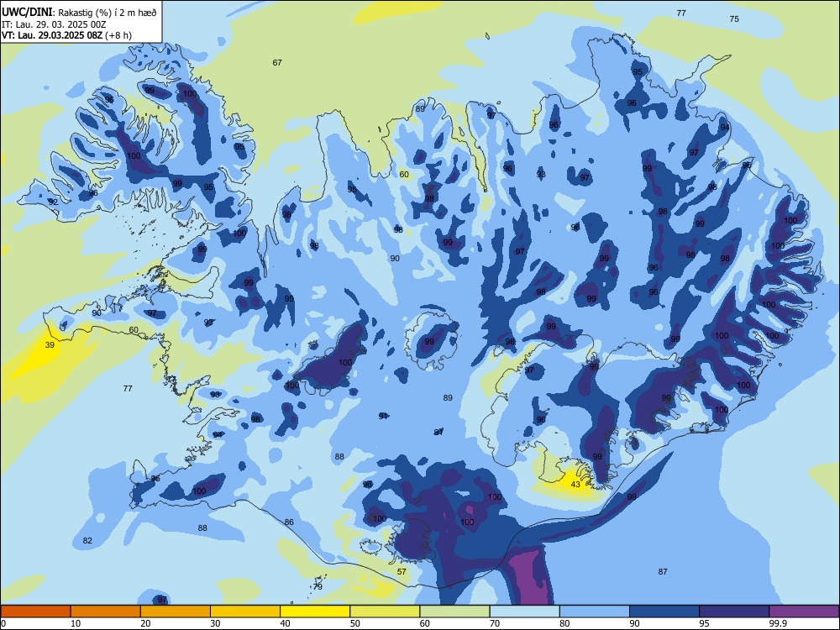Click the 57 humidity value near south coast
Viewport: 840px width, 630px height.
402,571
